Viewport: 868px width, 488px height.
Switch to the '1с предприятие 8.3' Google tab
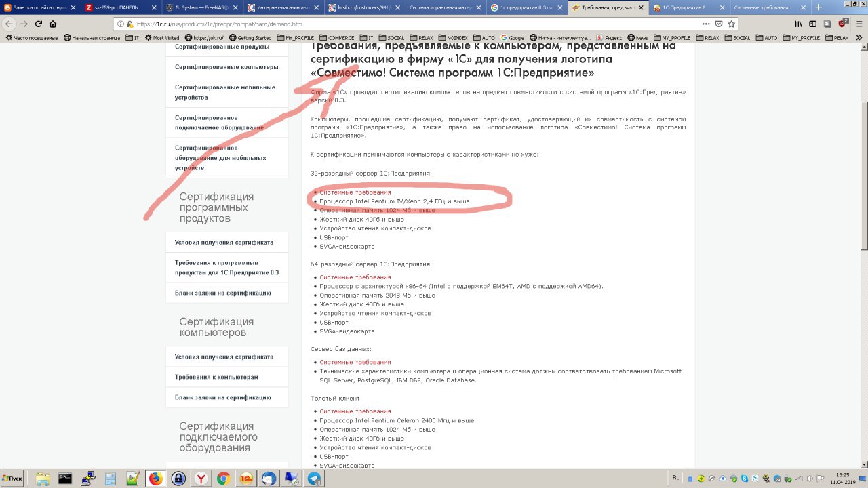point(527,7)
